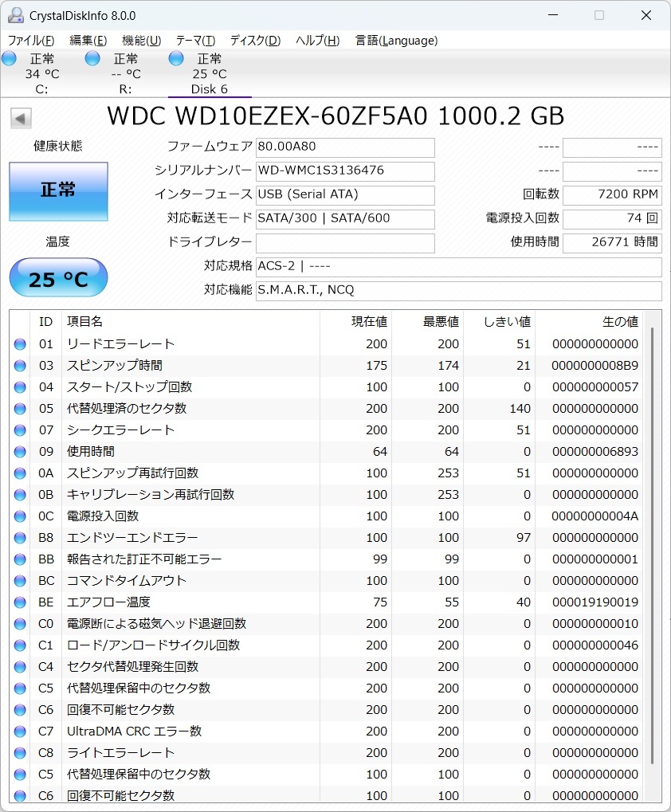Click the empty ドライブレター field
The image size is (671, 812).
tap(345, 242)
